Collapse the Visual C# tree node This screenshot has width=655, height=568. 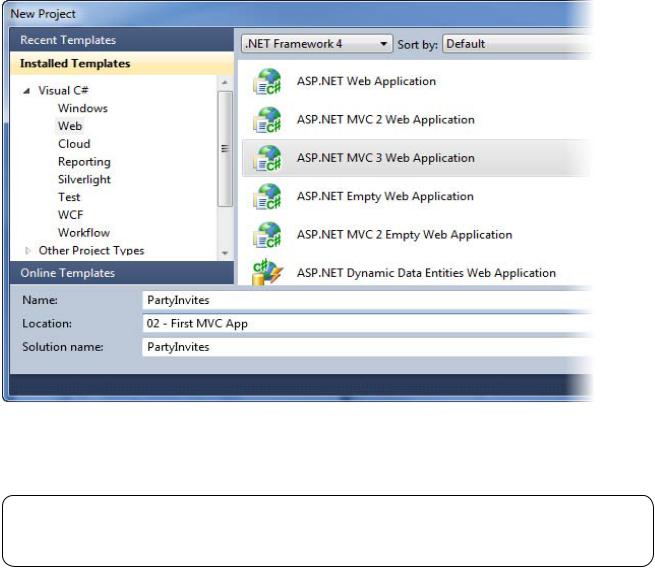pos(26,91)
